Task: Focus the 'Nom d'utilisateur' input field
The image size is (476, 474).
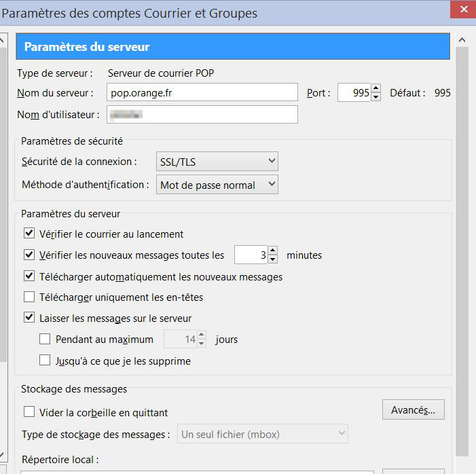Action: (202, 115)
